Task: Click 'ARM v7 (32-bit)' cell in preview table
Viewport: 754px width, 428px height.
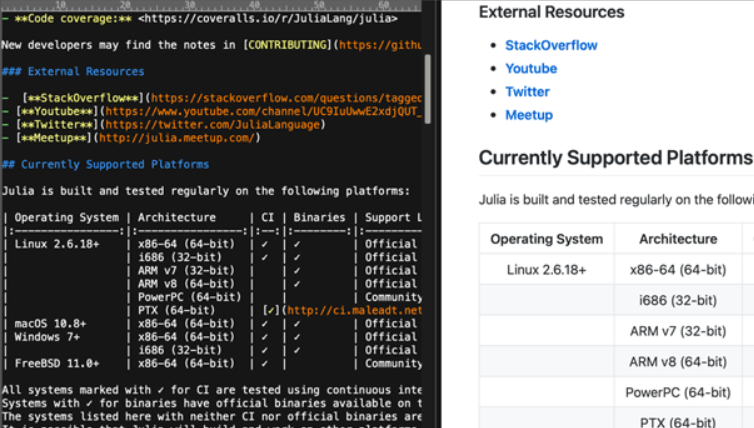Action: pos(678,331)
